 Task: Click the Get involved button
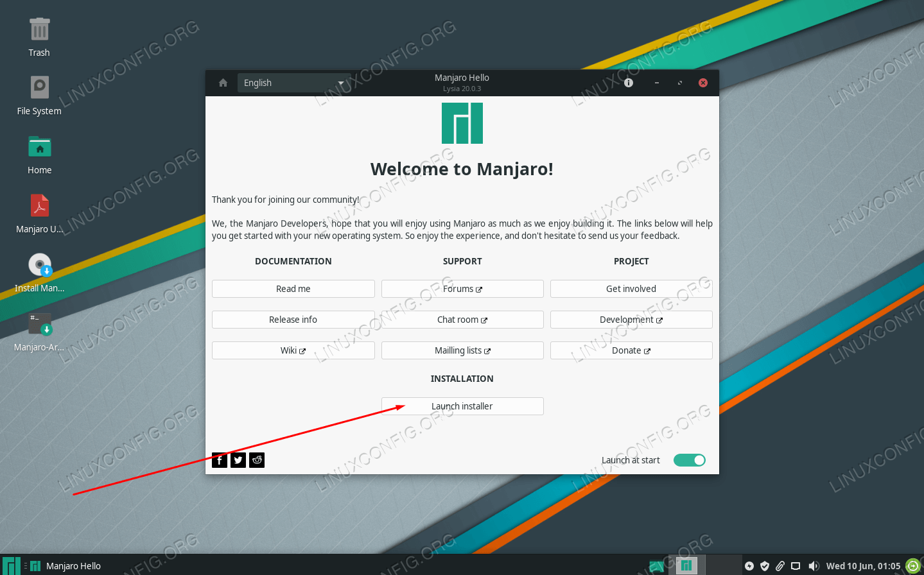tap(631, 289)
